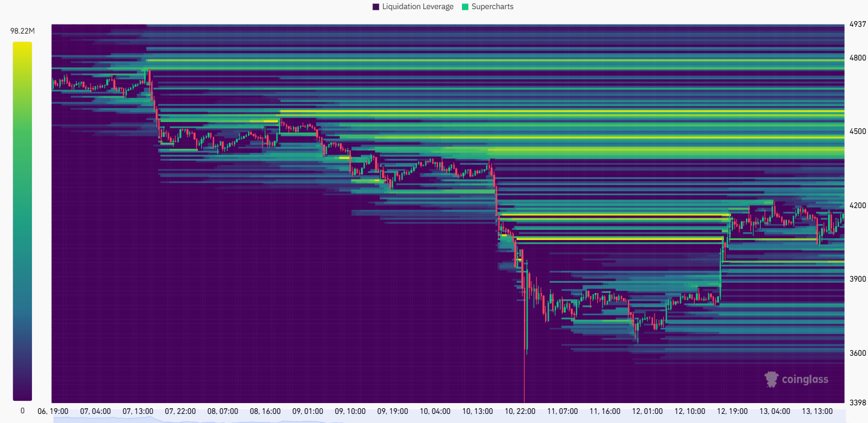868x423 pixels.
Task: Click the 06, 19:00 time axis label
Action: point(53,411)
